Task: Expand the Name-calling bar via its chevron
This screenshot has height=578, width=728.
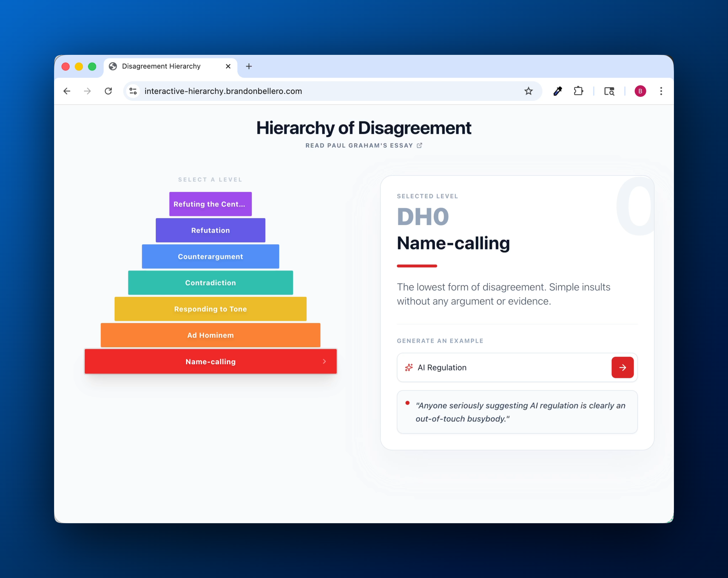Action: (x=325, y=361)
